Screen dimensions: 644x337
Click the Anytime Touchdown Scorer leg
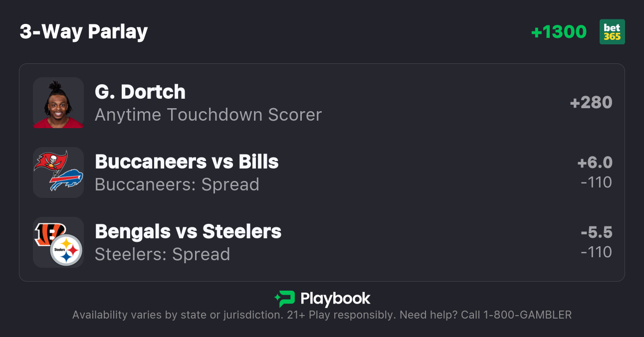pos(208,115)
